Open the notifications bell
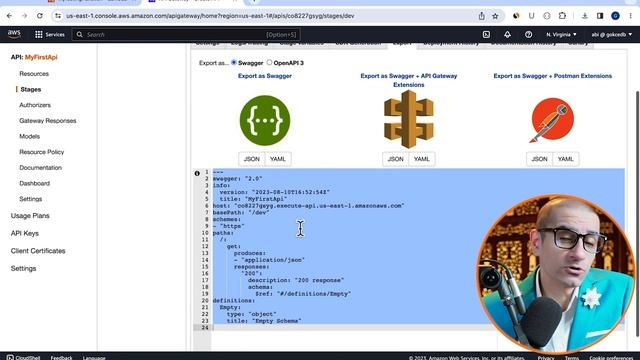This screenshot has width=640, height=360. tap(507, 35)
